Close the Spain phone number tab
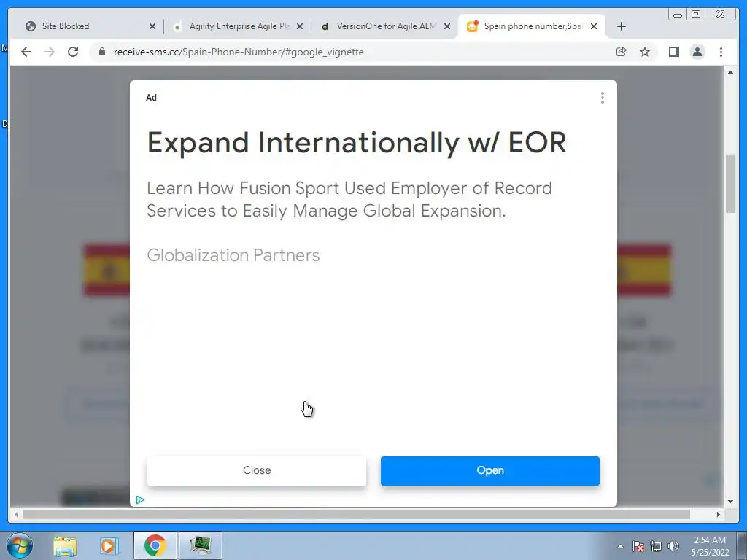Screen dimensions: 747x560 tap(594, 26)
